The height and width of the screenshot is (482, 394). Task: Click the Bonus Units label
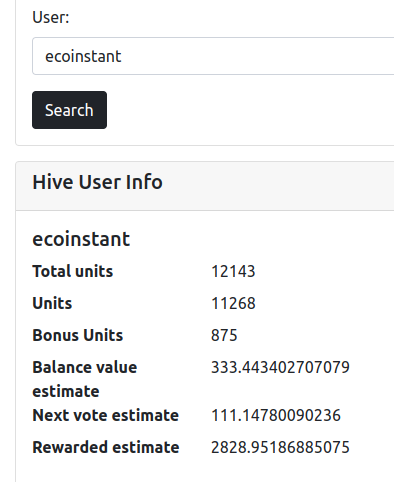pyautogui.click(x=78, y=335)
